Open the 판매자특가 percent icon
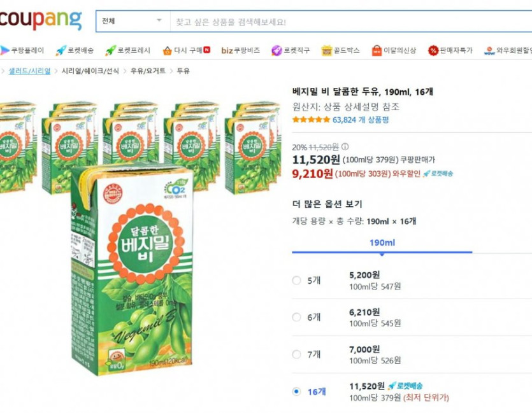The height and width of the screenshot is (413, 532). coord(433,50)
